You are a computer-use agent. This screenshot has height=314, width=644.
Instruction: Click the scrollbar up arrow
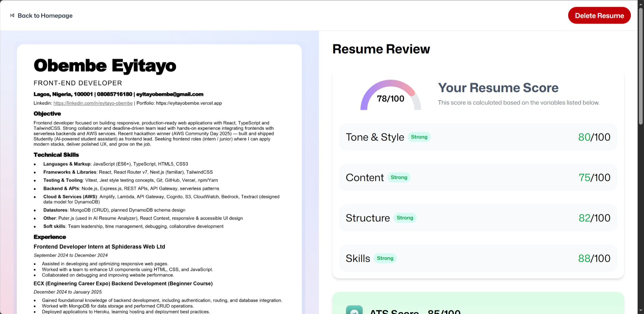(x=641, y=4)
